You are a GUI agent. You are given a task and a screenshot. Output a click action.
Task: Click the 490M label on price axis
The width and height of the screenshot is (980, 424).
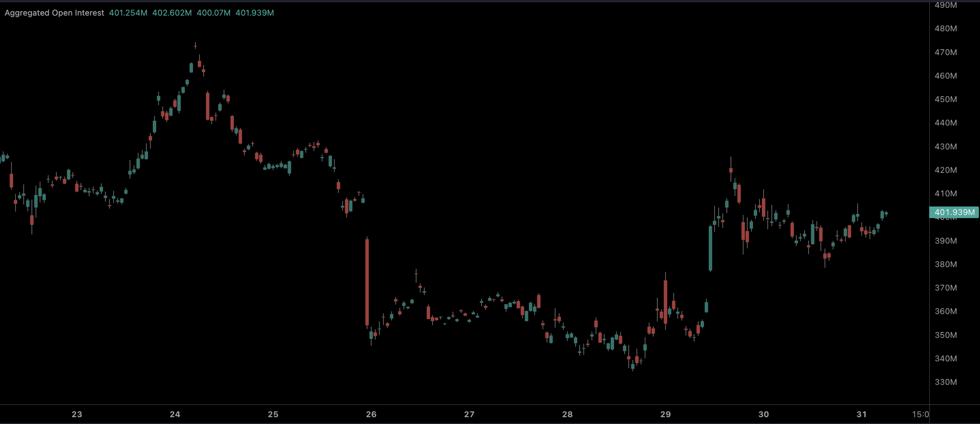(x=945, y=5)
